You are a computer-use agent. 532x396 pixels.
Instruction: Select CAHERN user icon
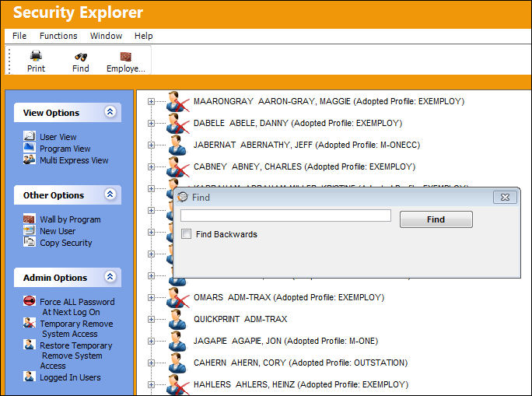[177, 363]
